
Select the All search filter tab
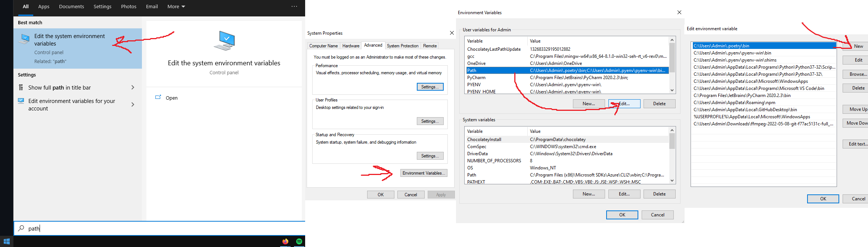point(26,6)
